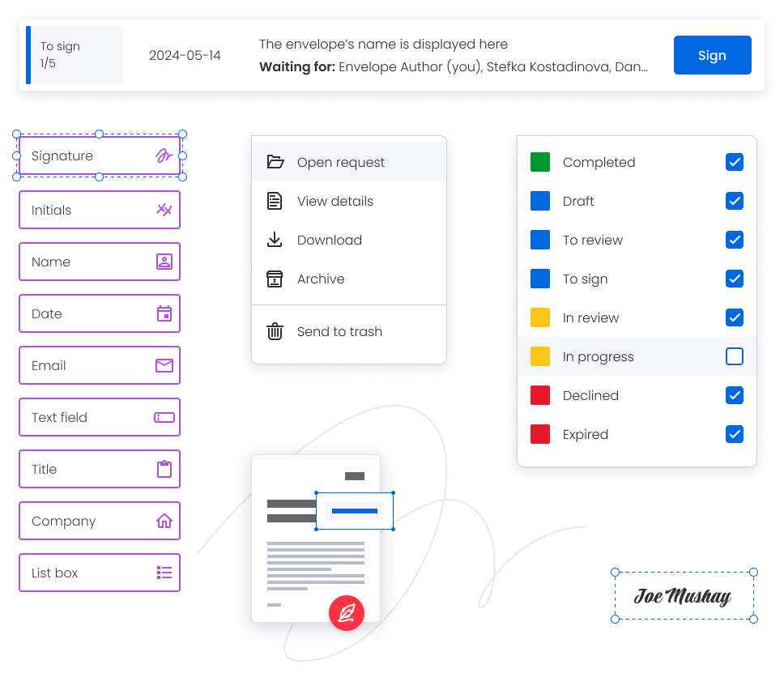Pick the Text field label

59,418
